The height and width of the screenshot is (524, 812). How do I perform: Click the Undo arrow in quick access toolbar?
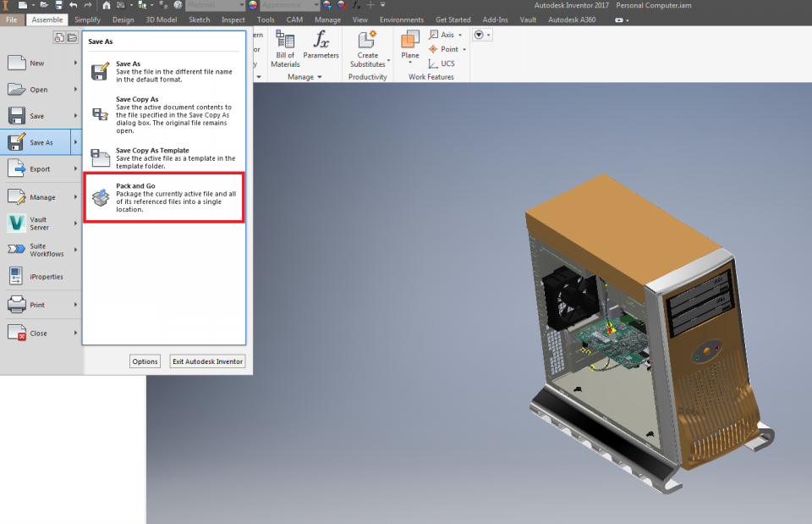(74, 5)
